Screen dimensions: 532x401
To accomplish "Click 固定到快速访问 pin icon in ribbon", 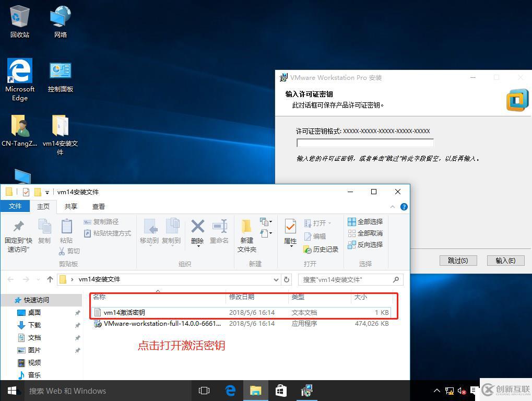I will (18, 235).
